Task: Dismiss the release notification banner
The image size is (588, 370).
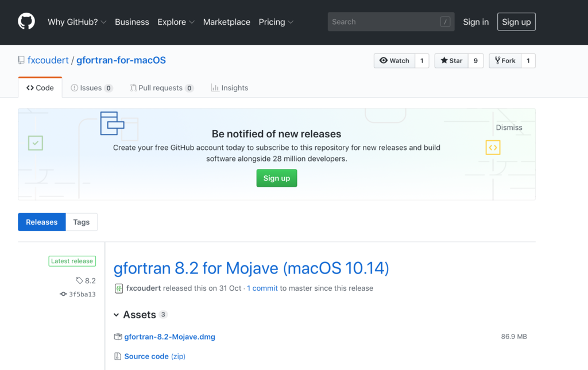Action: [509, 128]
